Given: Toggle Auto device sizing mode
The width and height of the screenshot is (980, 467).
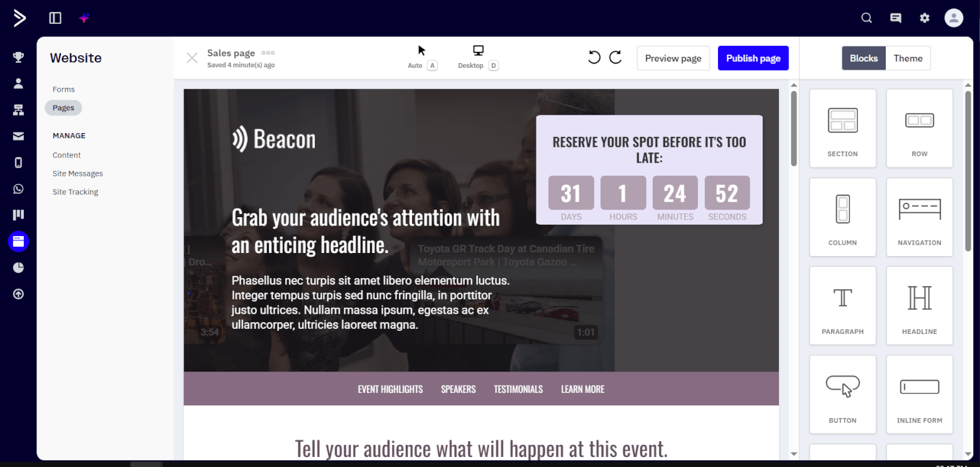Looking at the screenshot, I should point(422,57).
